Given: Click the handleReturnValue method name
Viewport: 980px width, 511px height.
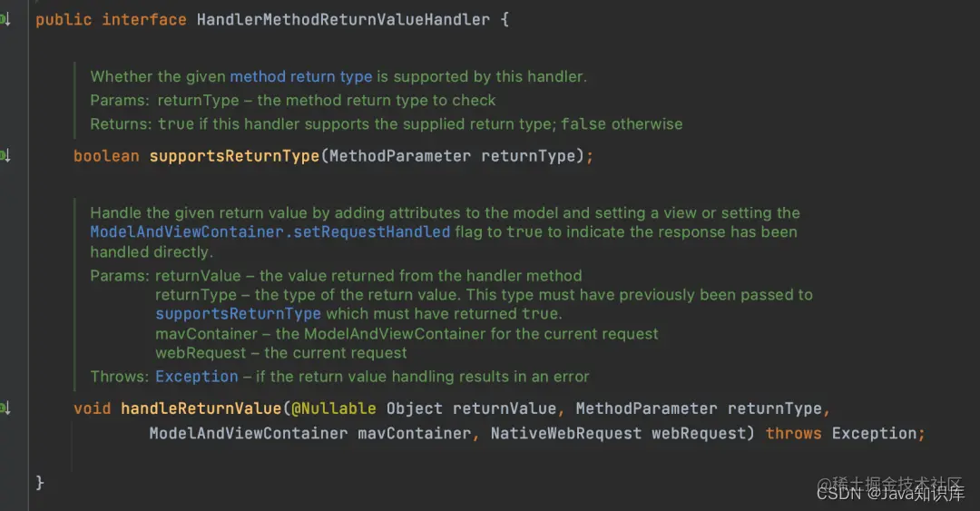Looking at the screenshot, I should [x=201, y=408].
